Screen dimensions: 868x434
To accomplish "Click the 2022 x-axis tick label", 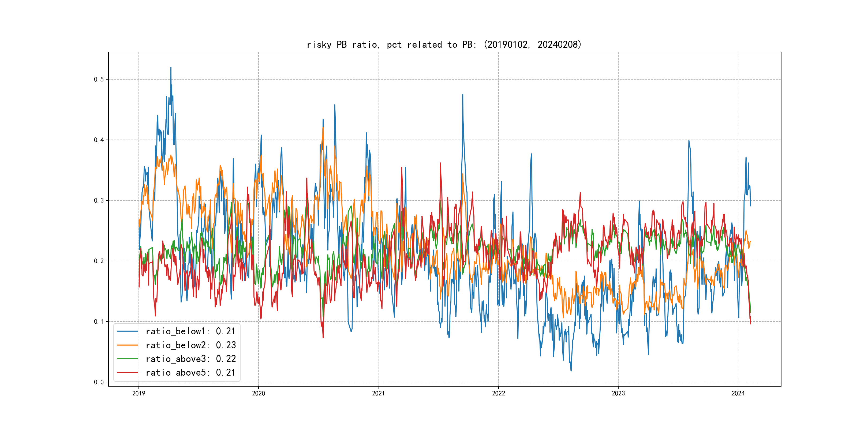I will (x=498, y=393).
